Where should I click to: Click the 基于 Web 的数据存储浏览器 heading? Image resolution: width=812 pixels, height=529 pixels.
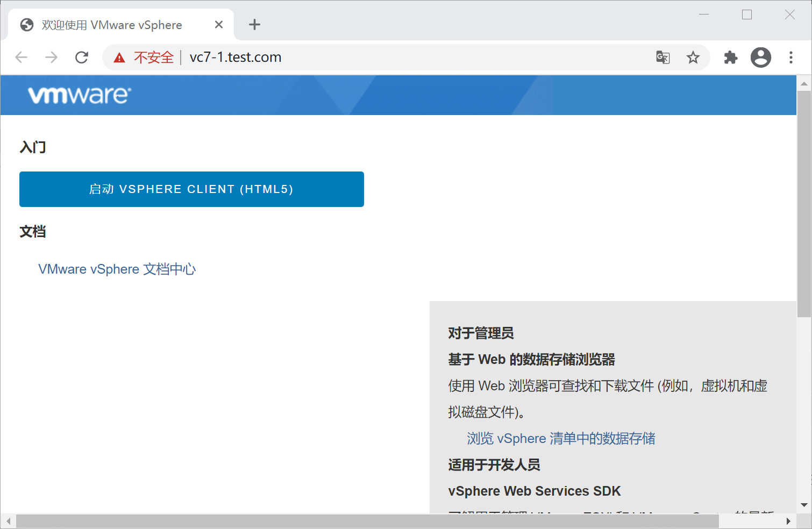pos(531,360)
